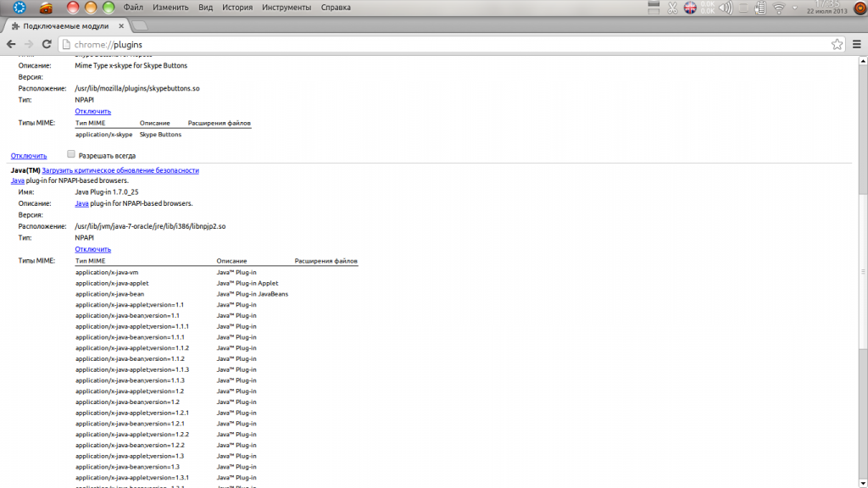The width and height of the screenshot is (868, 488).
Task: Click Отключить under the skypebuttons.so NPAPI type
Action: click(93, 111)
